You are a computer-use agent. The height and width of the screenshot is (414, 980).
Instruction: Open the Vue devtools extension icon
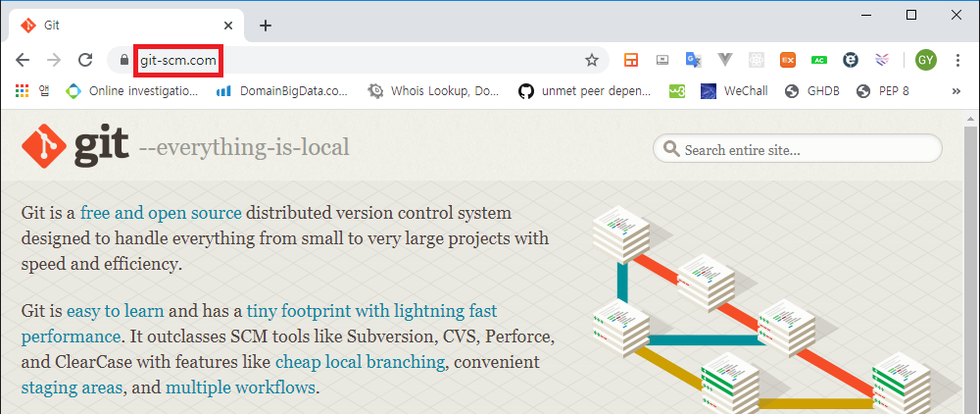pos(725,60)
